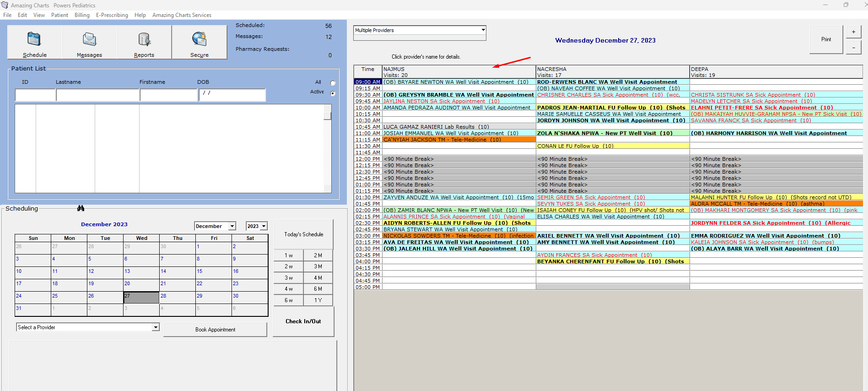Expand the Select a Provider combo box
Image resolution: width=868 pixels, height=391 pixels.
[156, 327]
